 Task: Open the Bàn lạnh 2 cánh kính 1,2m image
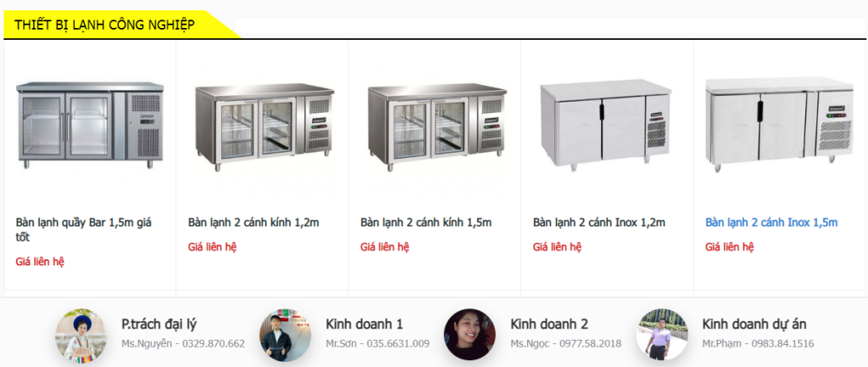pos(264,127)
